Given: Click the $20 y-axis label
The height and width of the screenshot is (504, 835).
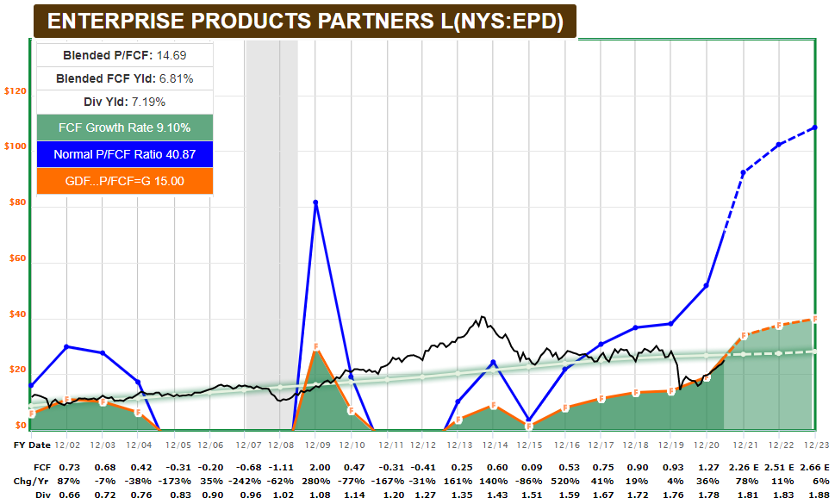Looking at the screenshot, I should pyautogui.click(x=17, y=370).
